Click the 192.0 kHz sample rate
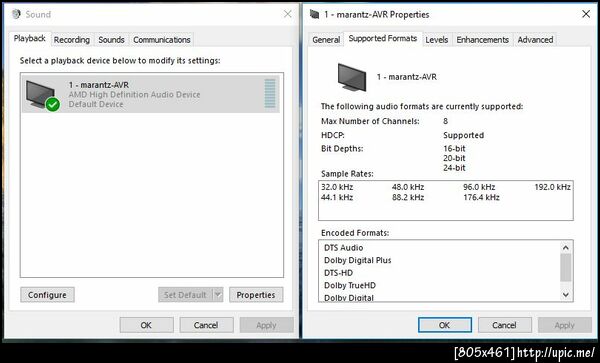Image resolution: width=600 pixels, height=363 pixels. point(553,187)
